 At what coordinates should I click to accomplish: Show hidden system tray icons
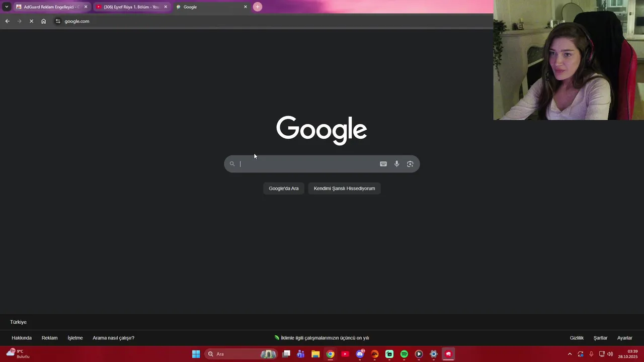pyautogui.click(x=570, y=354)
